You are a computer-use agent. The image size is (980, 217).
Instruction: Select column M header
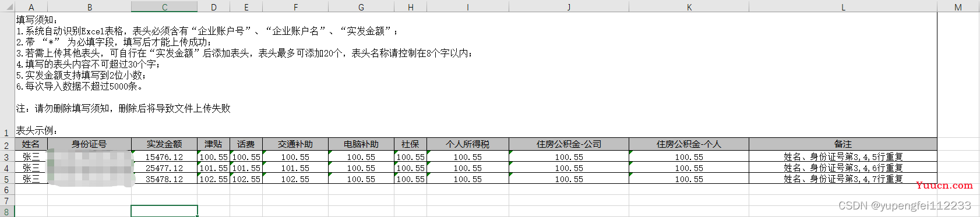coord(958,6)
